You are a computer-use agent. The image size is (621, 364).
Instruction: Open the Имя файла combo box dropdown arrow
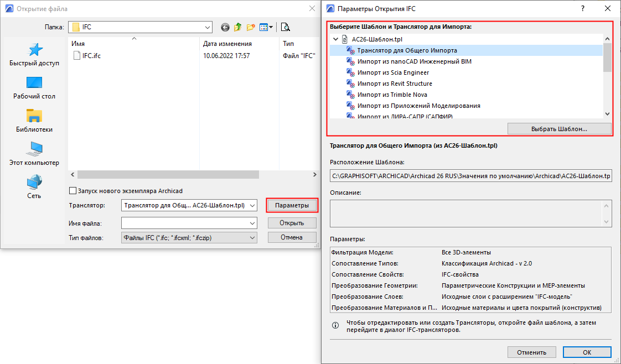coord(252,223)
